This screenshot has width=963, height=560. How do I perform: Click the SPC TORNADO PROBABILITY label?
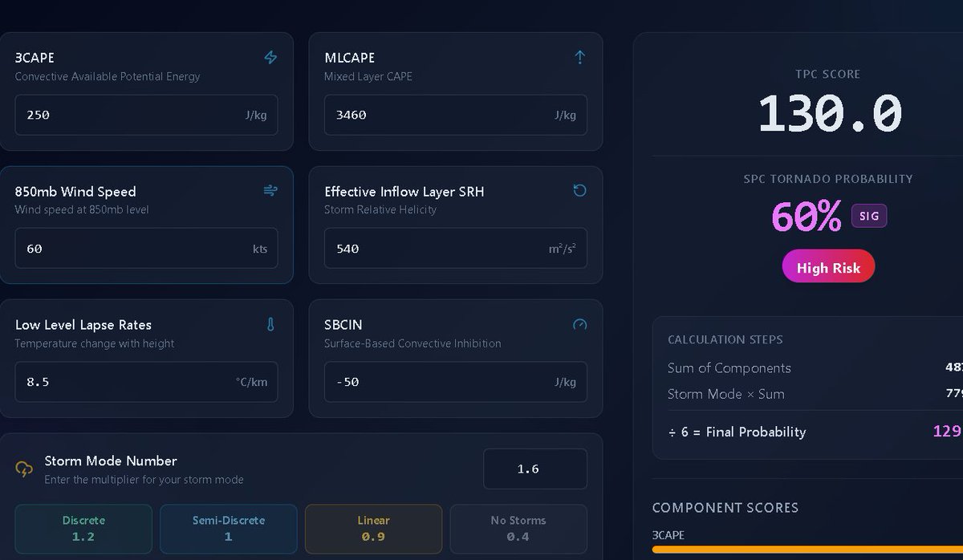[828, 179]
